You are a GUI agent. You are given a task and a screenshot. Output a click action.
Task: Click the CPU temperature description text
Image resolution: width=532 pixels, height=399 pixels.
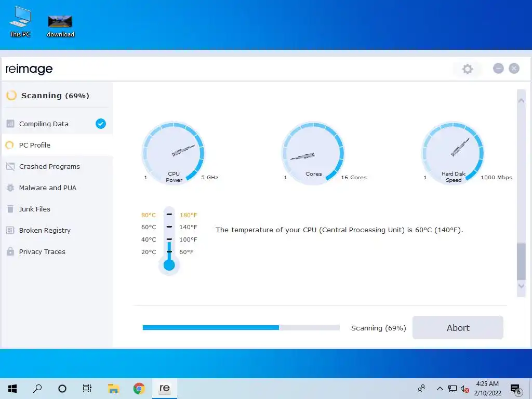339,230
